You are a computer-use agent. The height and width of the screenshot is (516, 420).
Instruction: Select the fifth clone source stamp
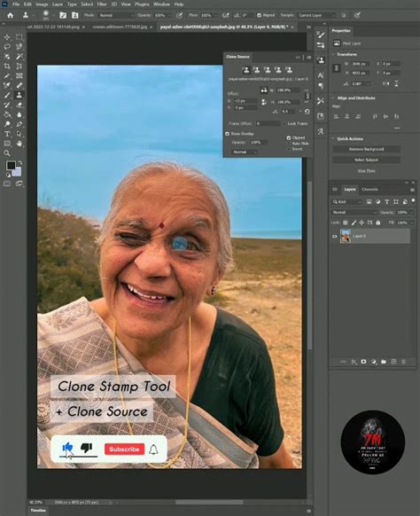(x=289, y=70)
